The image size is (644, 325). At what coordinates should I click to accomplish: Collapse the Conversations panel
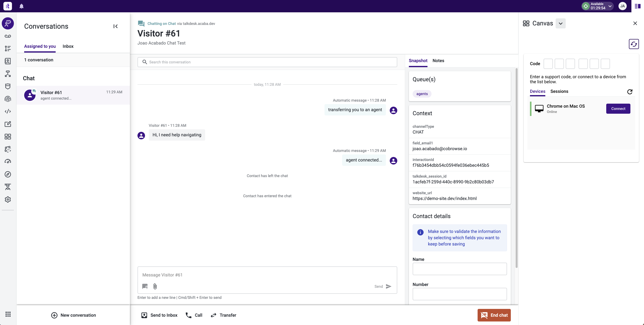coord(115,26)
